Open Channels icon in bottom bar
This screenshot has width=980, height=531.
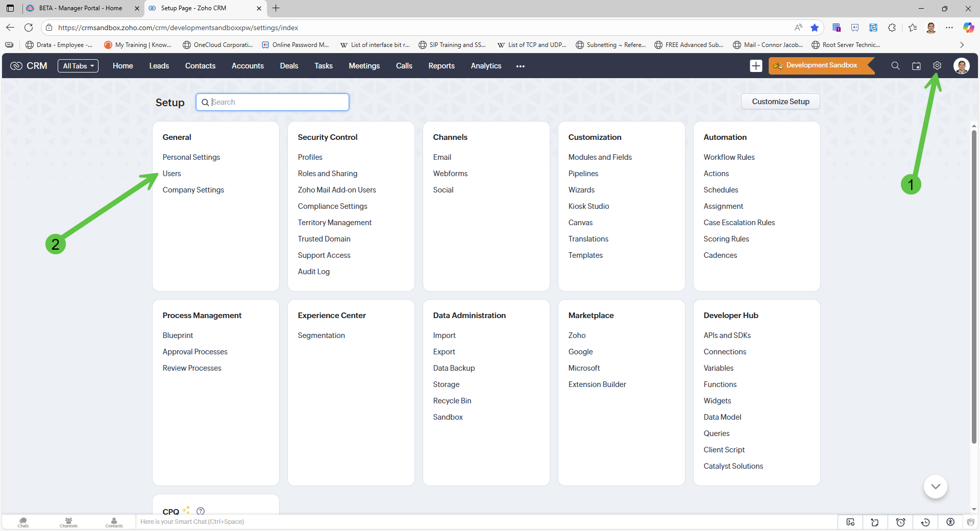[68, 522]
